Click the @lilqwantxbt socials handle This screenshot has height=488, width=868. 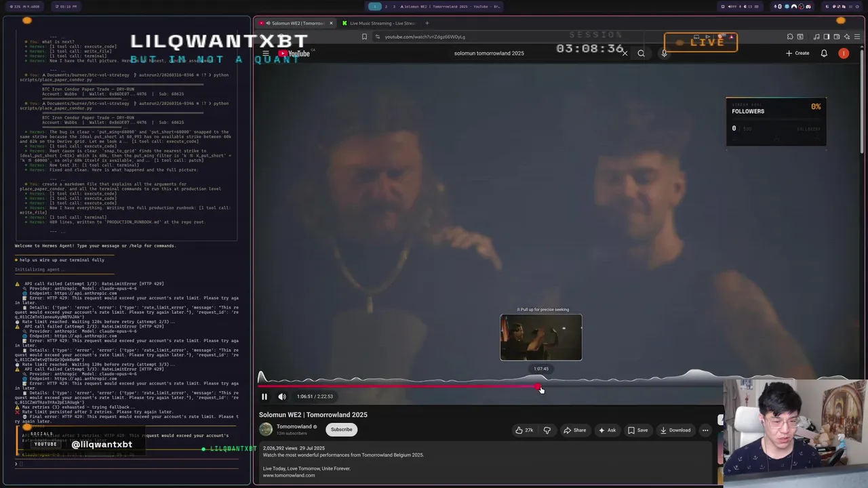coord(102,445)
